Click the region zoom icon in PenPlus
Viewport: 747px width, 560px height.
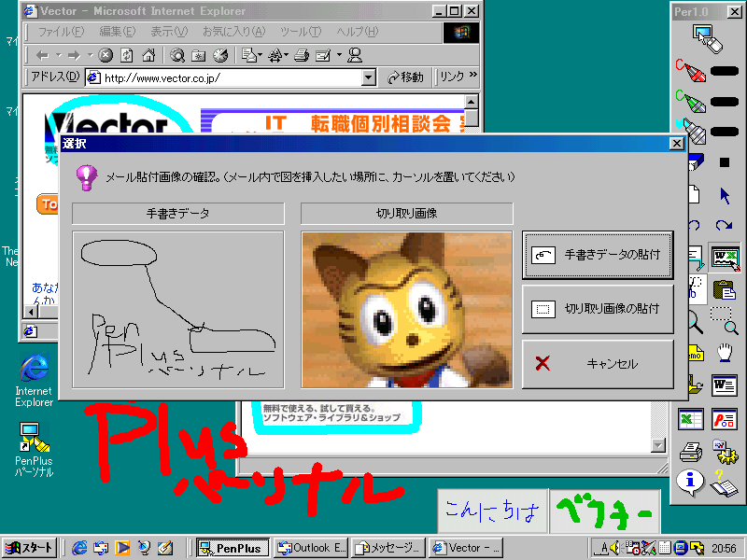[725, 321]
